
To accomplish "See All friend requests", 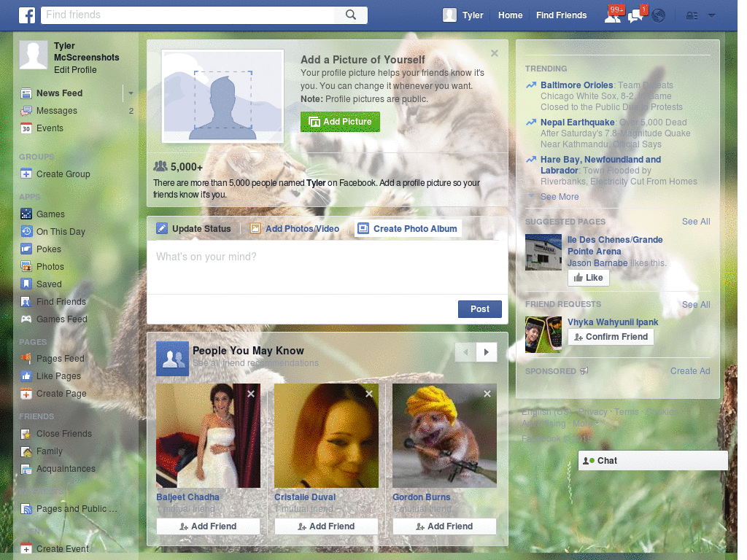I will pyautogui.click(x=696, y=305).
